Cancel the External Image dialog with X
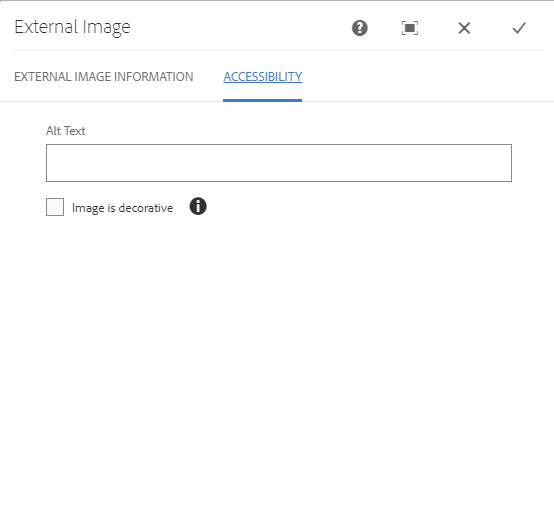This screenshot has width=554, height=523. pyautogui.click(x=464, y=28)
